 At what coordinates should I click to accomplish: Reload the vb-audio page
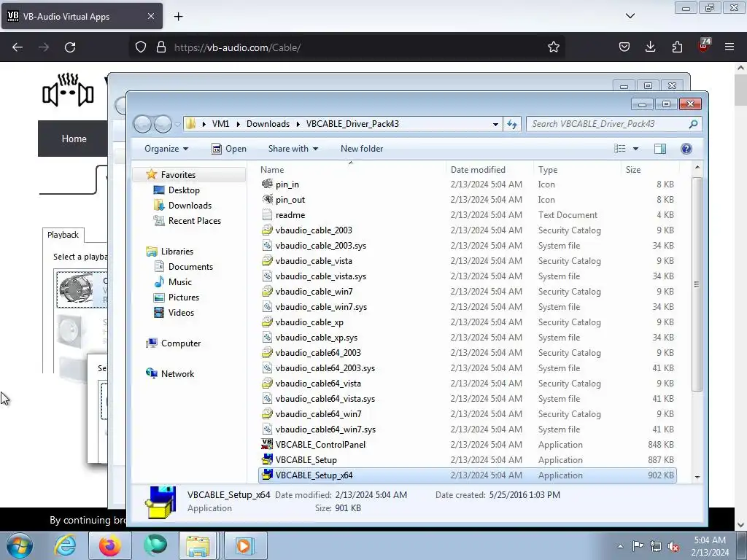click(70, 47)
